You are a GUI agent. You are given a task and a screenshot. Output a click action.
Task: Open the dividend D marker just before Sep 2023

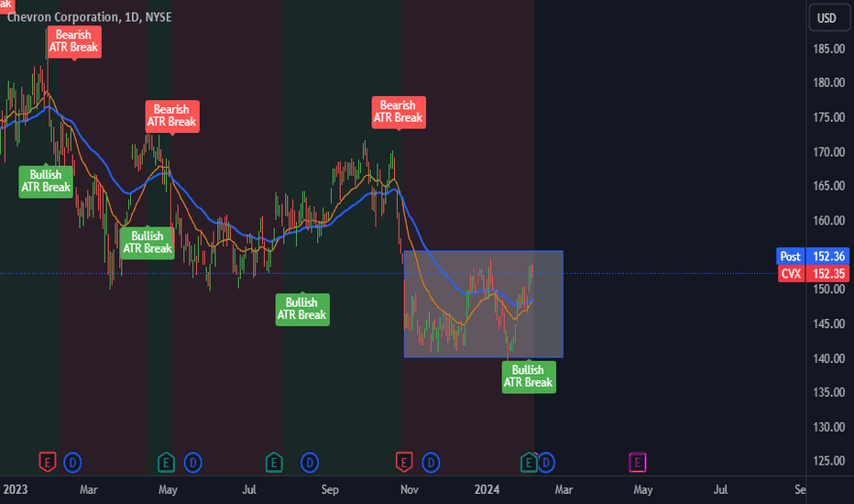(x=310, y=463)
